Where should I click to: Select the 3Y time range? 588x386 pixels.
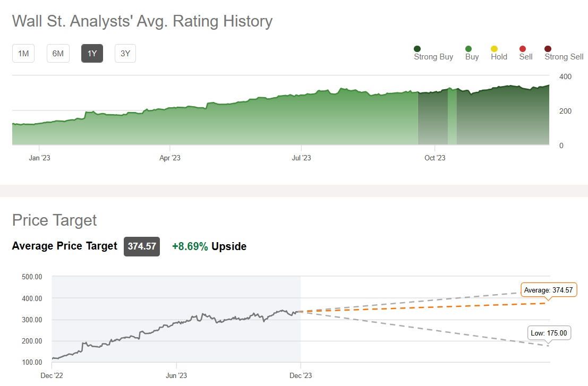(125, 54)
